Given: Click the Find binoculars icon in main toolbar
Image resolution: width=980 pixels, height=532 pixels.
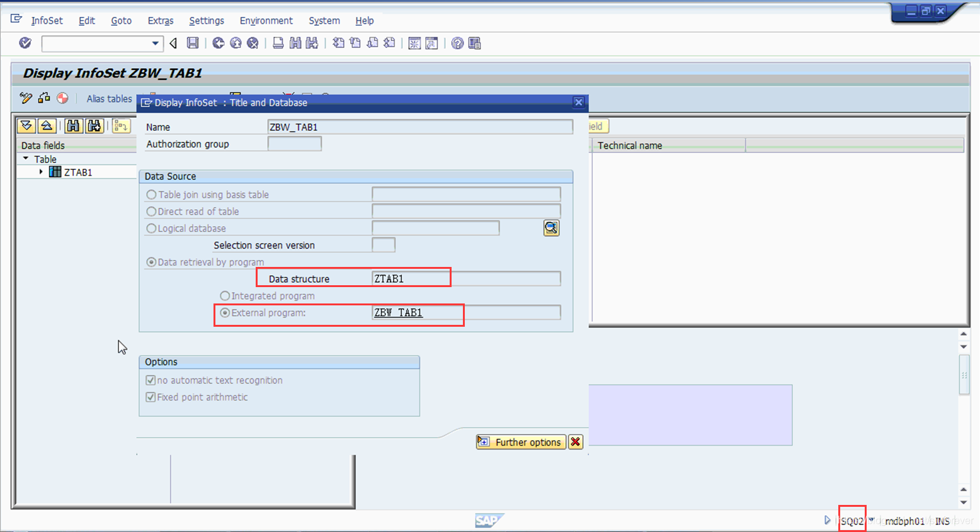Looking at the screenshot, I should point(295,43).
